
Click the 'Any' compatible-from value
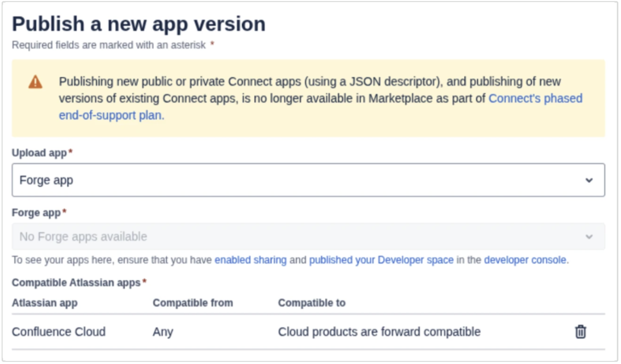click(x=163, y=332)
